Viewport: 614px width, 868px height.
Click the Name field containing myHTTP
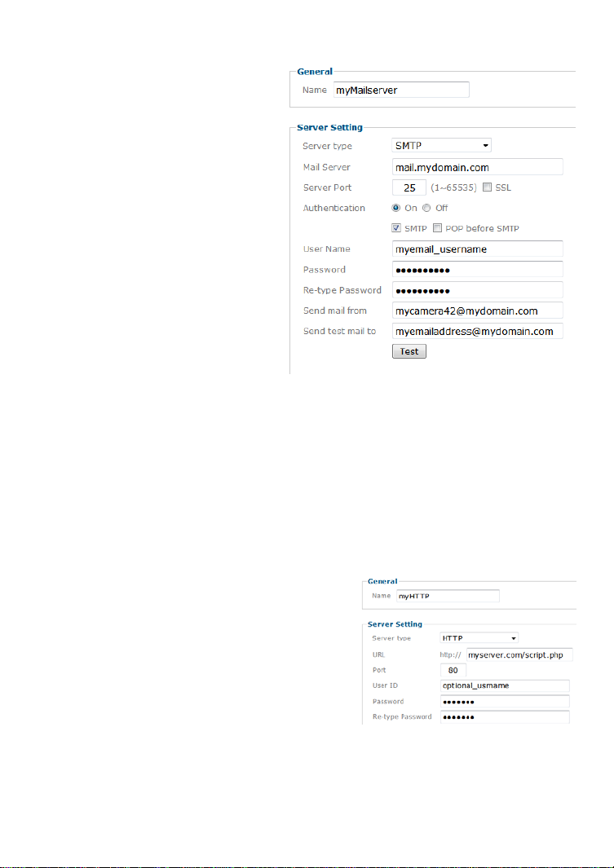(x=448, y=597)
